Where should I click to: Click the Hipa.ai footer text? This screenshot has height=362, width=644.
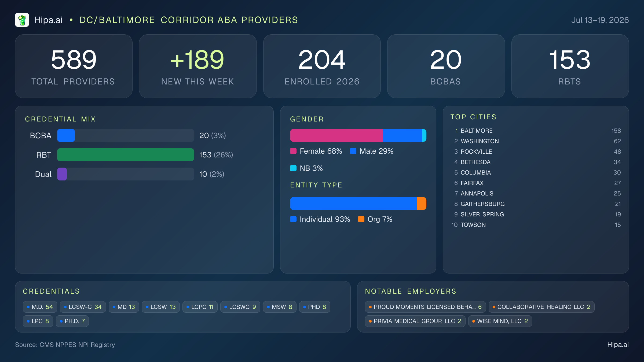(x=618, y=345)
